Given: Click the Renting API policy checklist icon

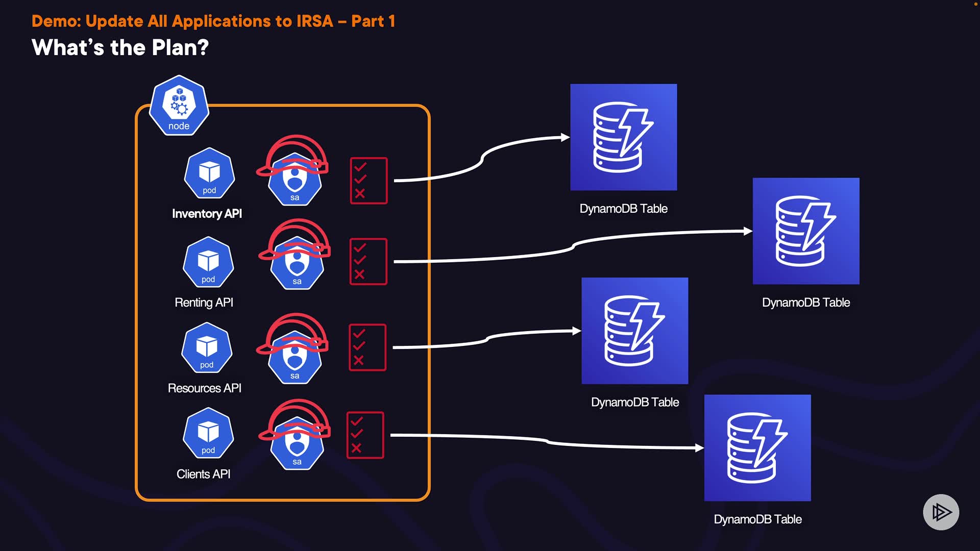Looking at the screenshot, I should point(368,262).
